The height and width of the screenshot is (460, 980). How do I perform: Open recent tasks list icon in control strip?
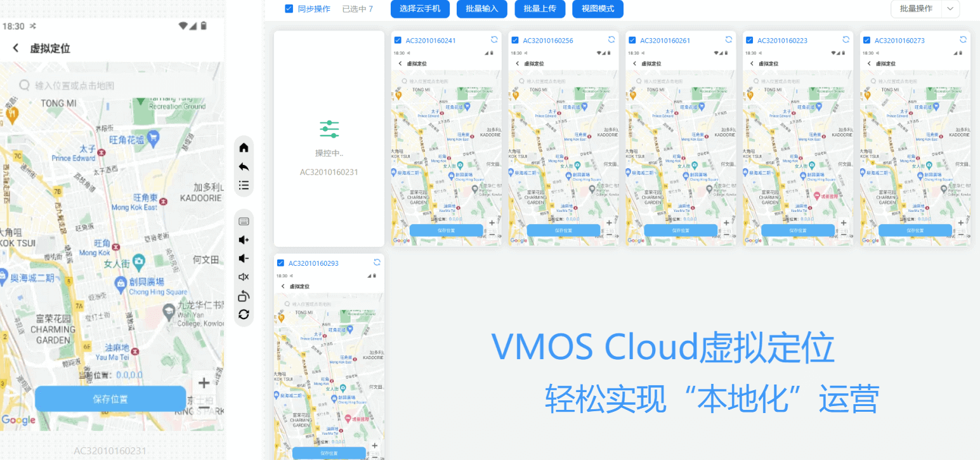click(244, 185)
